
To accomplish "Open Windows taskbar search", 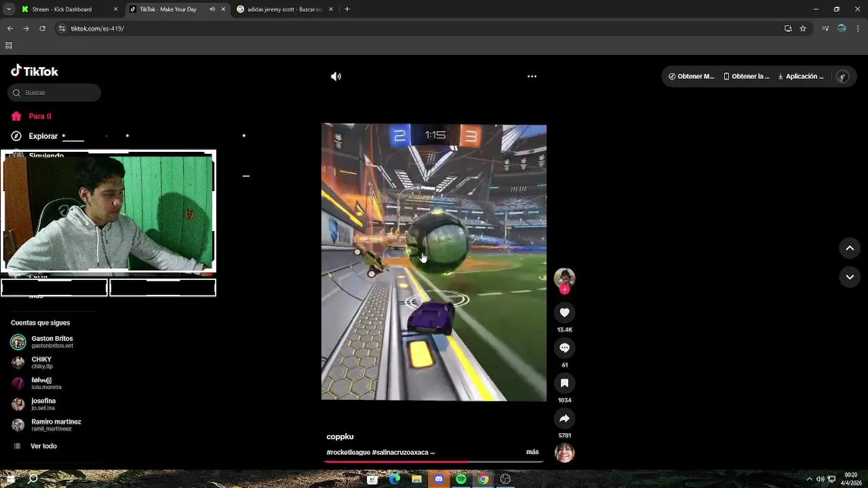I will click(x=33, y=479).
